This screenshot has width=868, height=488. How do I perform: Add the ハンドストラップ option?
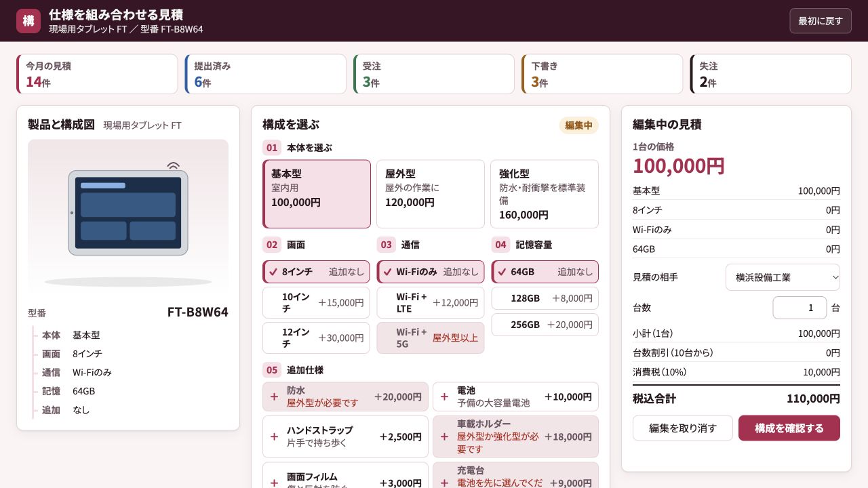(x=345, y=436)
